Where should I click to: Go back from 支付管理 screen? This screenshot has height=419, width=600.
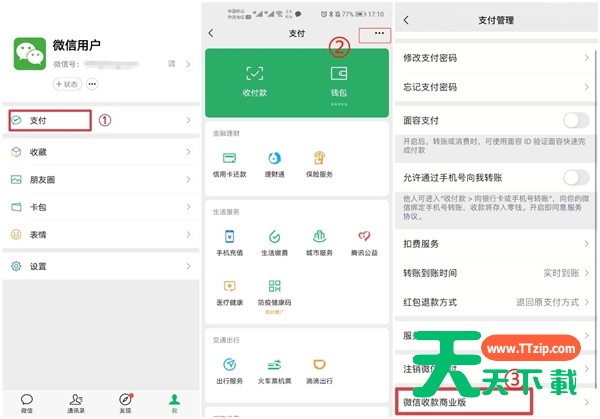[x=406, y=20]
